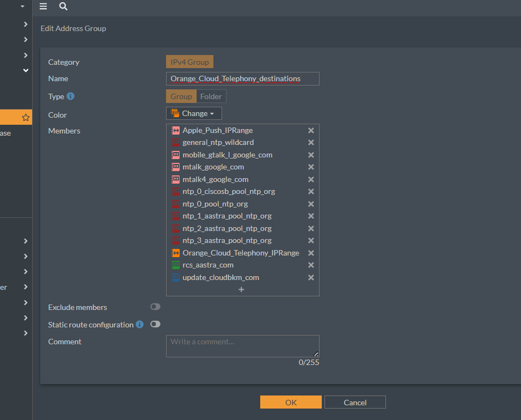521x420 pixels.
Task: Select the ntp_0_pool_ntp_org member entry
Action: tap(243, 204)
